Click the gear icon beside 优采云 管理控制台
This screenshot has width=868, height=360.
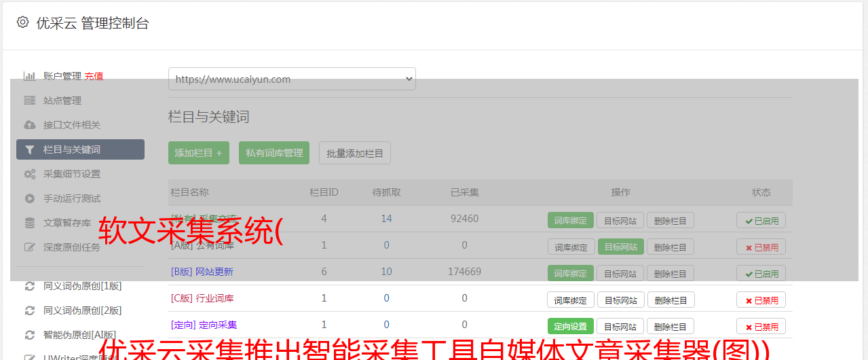[x=22, y=22]
